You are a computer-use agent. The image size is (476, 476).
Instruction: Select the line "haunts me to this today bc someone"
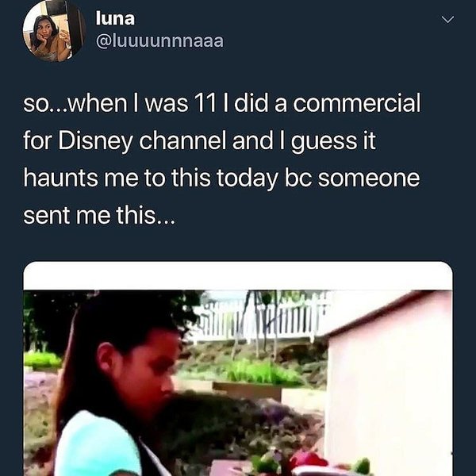[221, 178]
